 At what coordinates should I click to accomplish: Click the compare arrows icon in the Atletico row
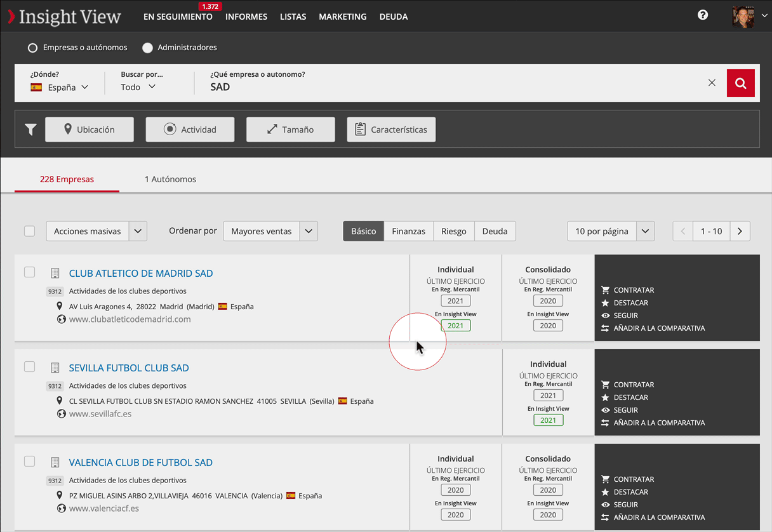(605, 328)
